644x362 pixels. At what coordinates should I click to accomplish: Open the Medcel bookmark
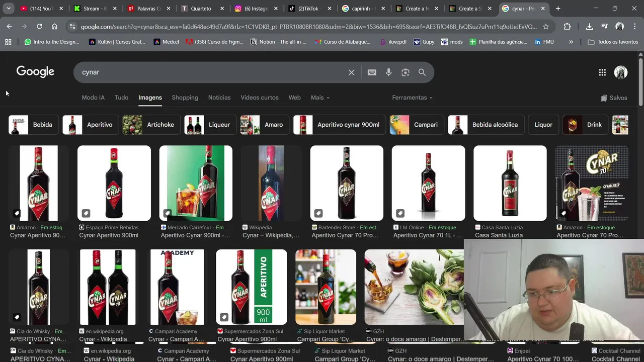click(167, 42)
